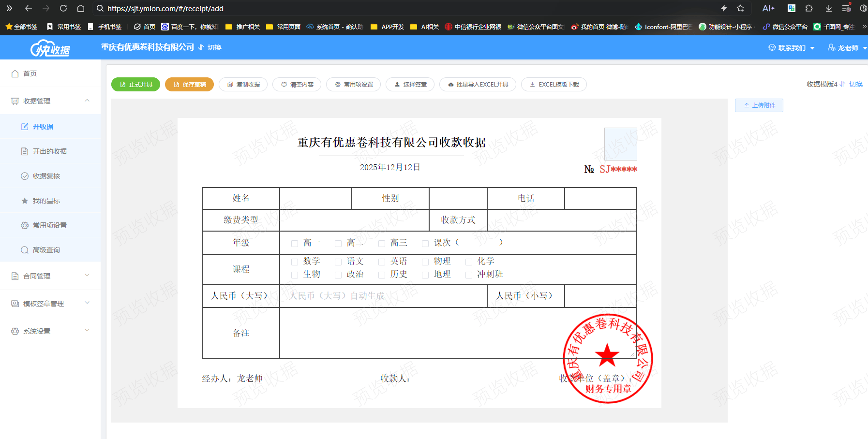Tick the 数学 course checkbox

[x=295, y=262]
